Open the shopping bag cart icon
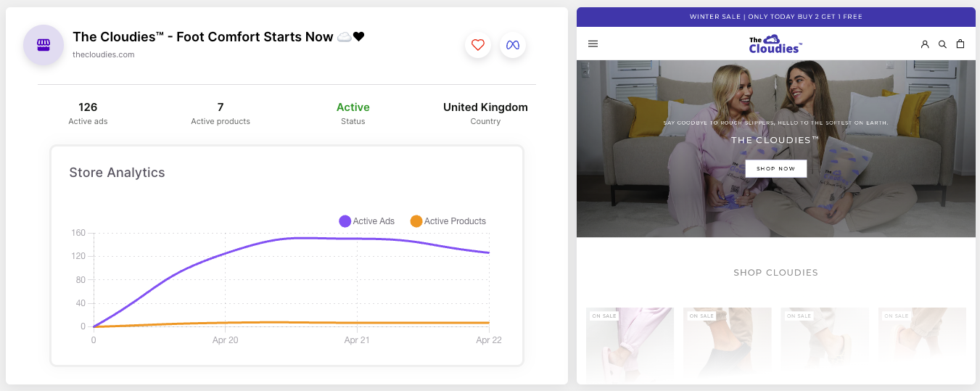Viewport: 980px width, 391px height. 960,44
